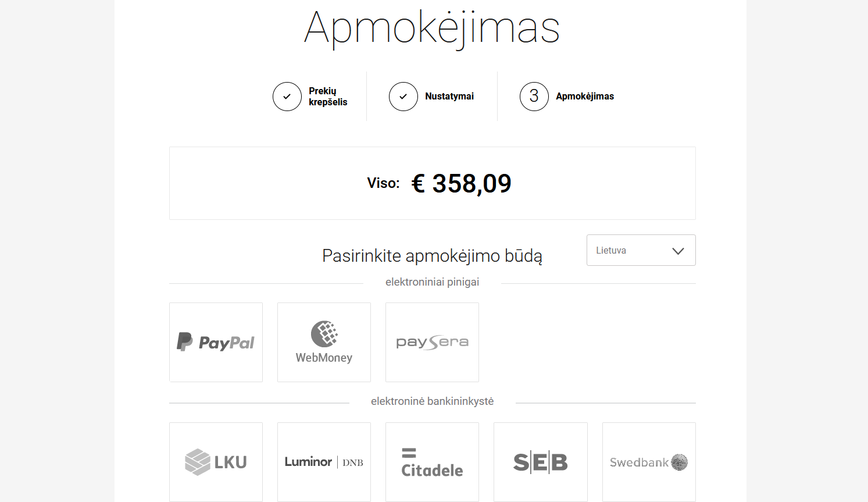
Task: Click the checkmark circle for Prekių krepšelis
Action: click(287, 97)
